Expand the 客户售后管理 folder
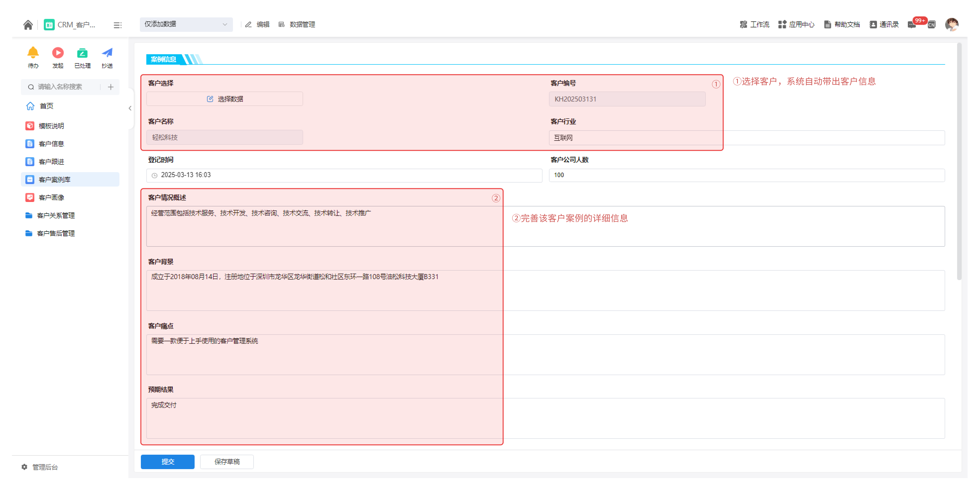 click(55, 233)
